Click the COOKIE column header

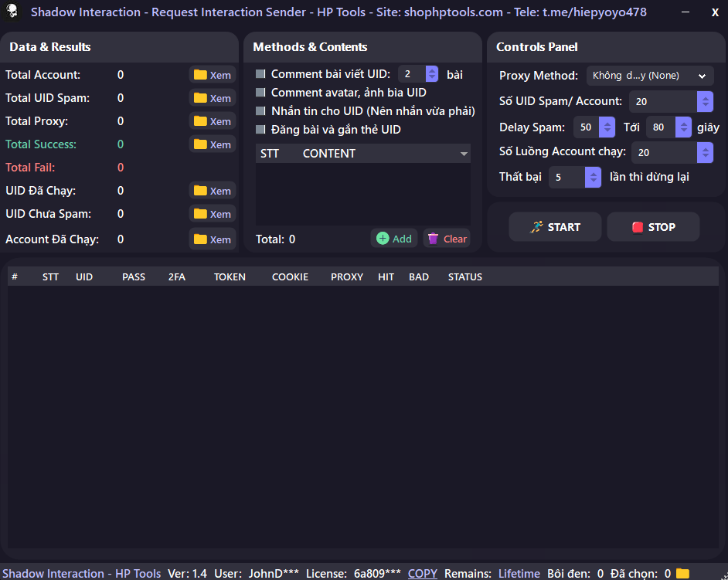290,277
